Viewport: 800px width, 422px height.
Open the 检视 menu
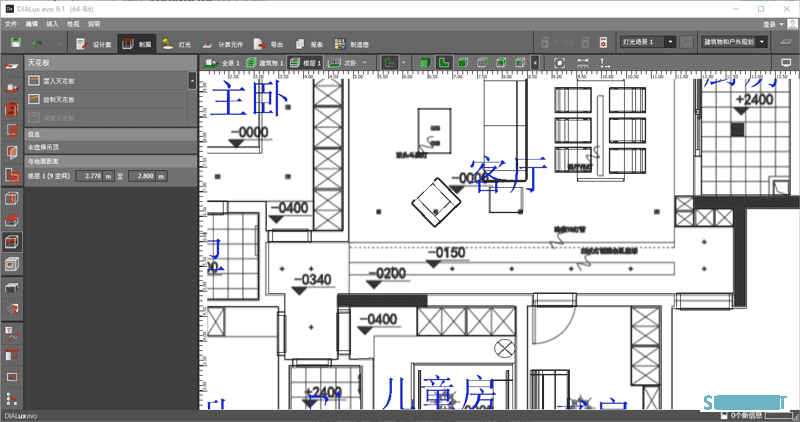click(73, 24)
